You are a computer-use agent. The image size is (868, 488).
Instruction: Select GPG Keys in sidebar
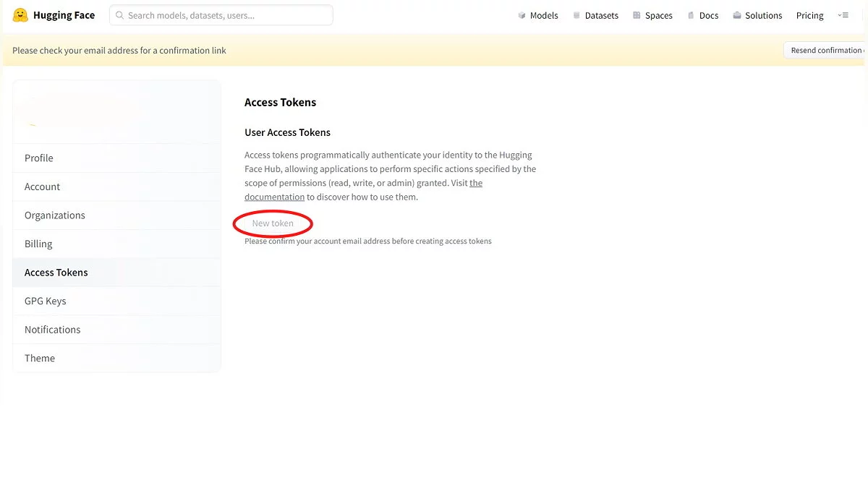(x=45, y=301)
